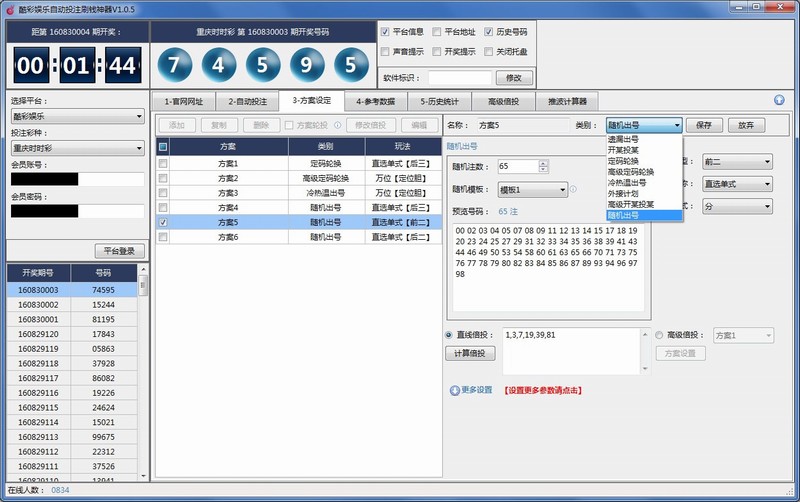Click the app logo icon in title bar
Screen dimensions: 800x502
pos(10,9)
